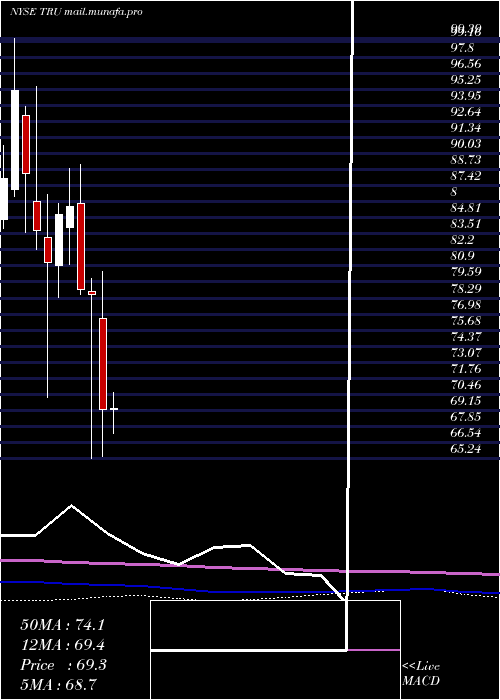The width and height of the screenshot is (500, 700).
Task: Click the last small doji candle near 69.15
Action: pos(114,409)
